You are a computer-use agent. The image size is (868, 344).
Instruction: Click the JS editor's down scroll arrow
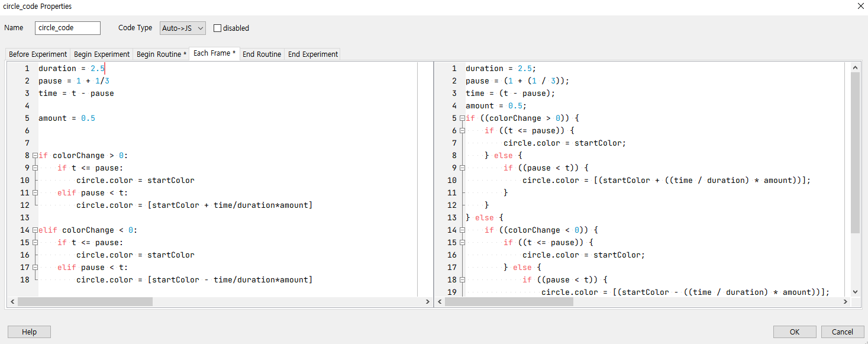click(x=855, y=291)
